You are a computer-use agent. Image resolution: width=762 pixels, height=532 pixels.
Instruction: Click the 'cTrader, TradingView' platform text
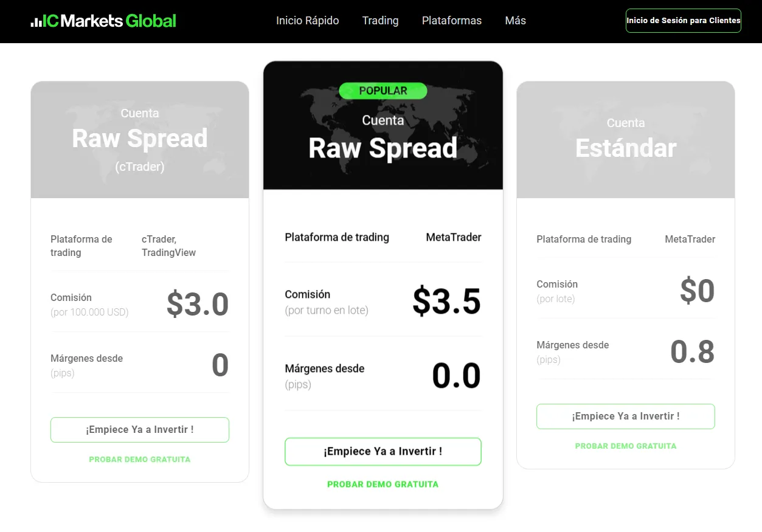point(169,246)
